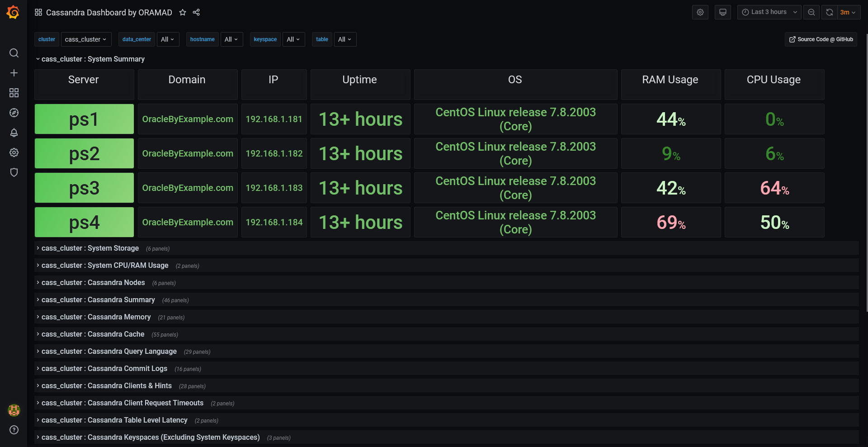Open the sidebar search icon
Viewport: 868px width, 447px height.
(x=14, y=53)
